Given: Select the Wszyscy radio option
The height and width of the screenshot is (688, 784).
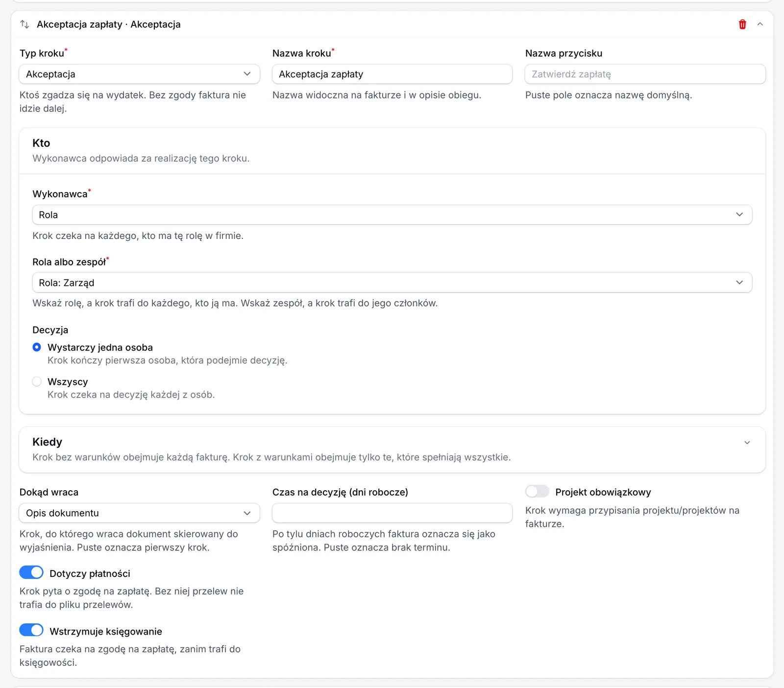Looking at the screenshot, I should pyautogui.click(x=37, y=381).
